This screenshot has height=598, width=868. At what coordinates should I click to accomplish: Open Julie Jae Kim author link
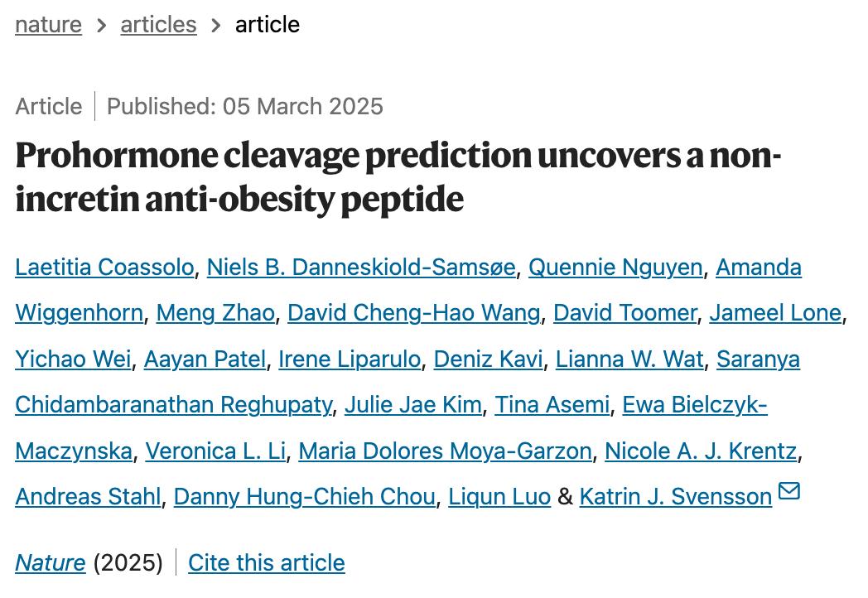point(412,405)
